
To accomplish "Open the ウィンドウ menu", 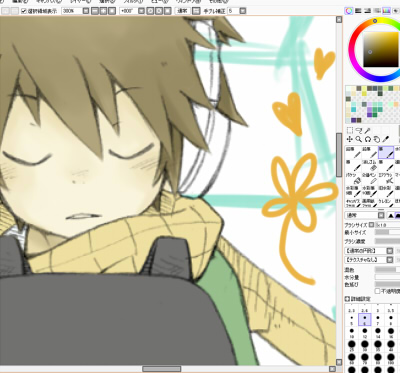I will coord(188,2).
